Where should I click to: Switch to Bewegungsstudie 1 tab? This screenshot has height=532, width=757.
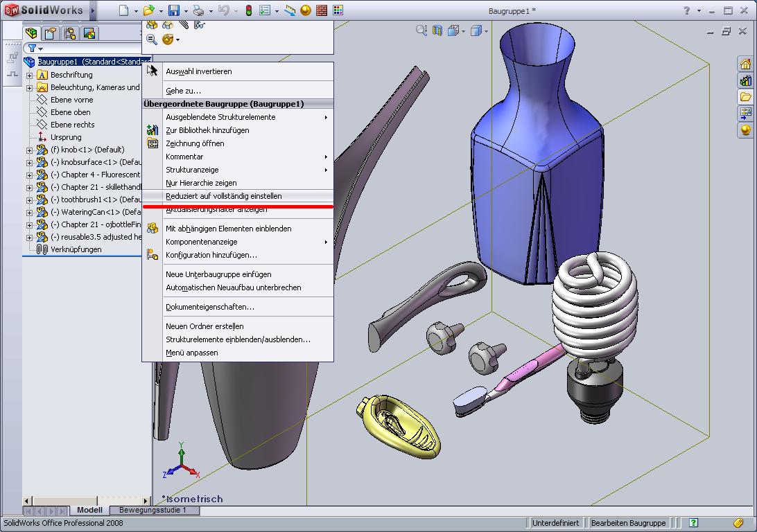tap(154, 511)
